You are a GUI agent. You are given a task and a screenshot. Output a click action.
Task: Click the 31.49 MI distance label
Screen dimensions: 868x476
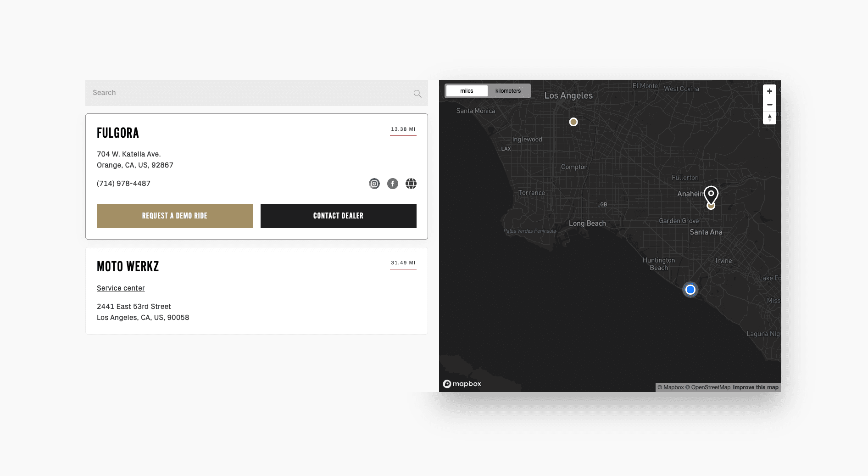click(403, 263)
